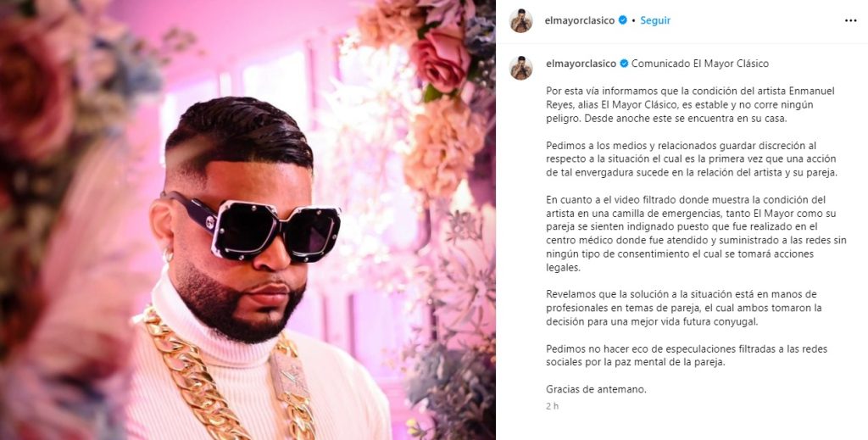Click the verified badge before Comunicado El Mayor Clásico
The height and width of the screenshot is (440, 868).
tap(624, 64)
